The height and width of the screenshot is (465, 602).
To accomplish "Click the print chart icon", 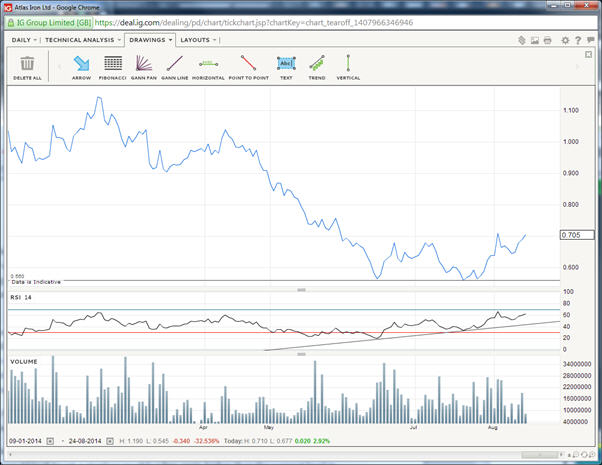I will click(x=549, y=41).
